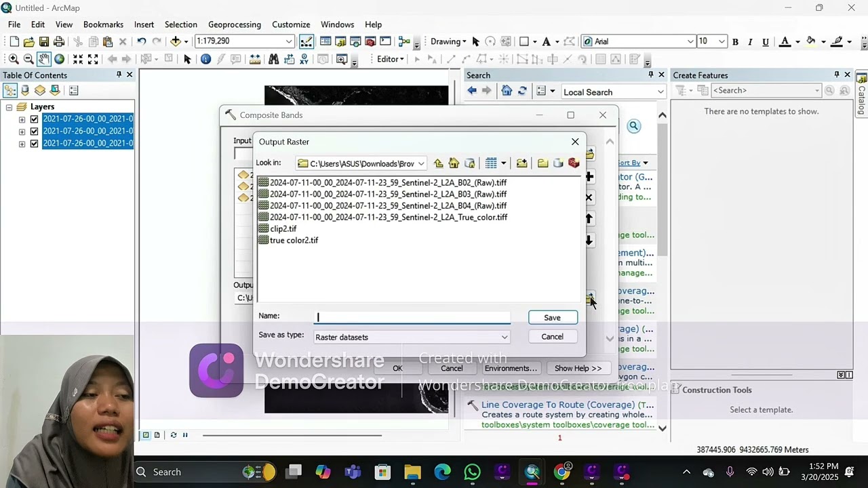Open the ModelBuilder window icon
Image resolution: width=868 pixels, height=488 pixels.
(405, 41)
